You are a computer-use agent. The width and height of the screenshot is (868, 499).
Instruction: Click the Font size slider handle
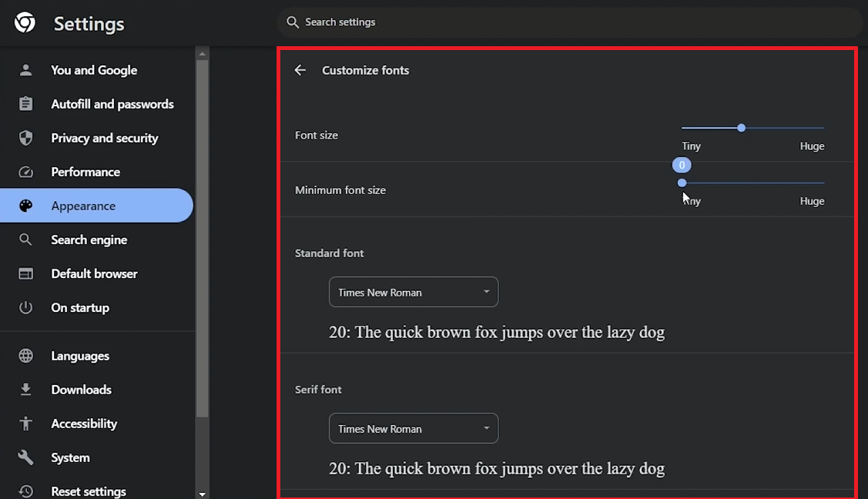click(x=741, y=128)
